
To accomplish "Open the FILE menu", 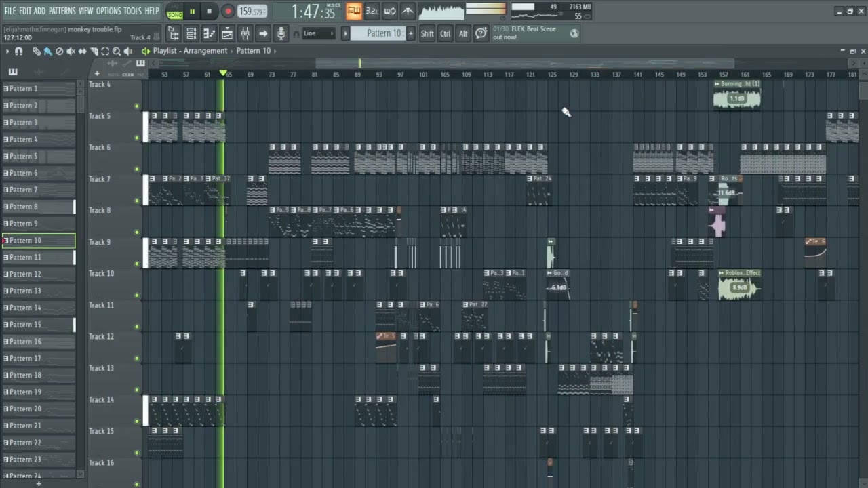I will [x=10, y=11].
